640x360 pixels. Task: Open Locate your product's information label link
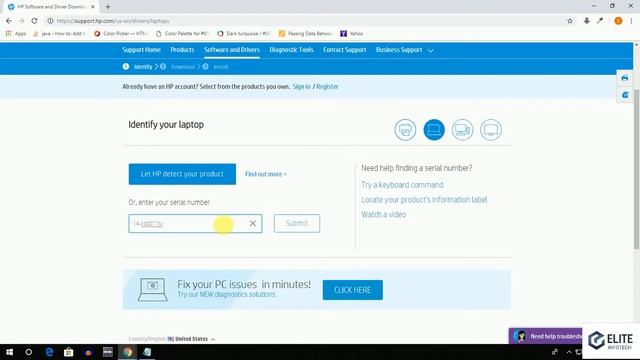[x=424, y=200]
